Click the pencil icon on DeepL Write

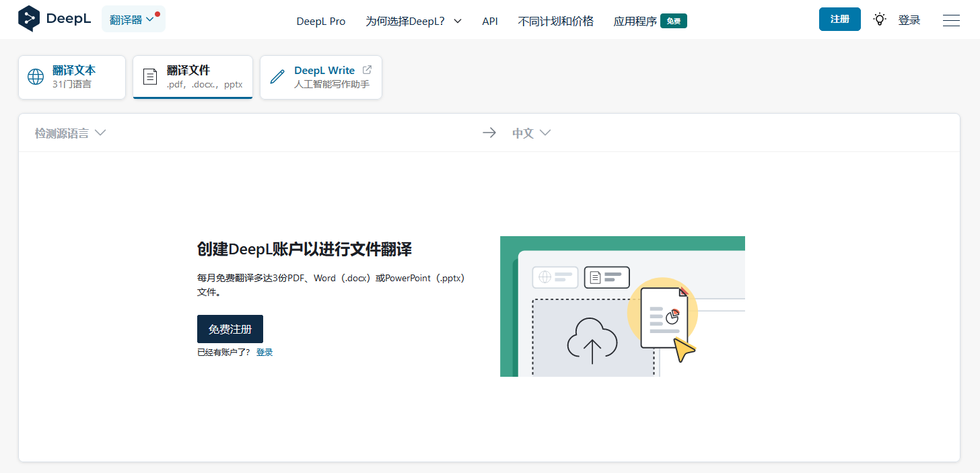(x=277, y=77)
